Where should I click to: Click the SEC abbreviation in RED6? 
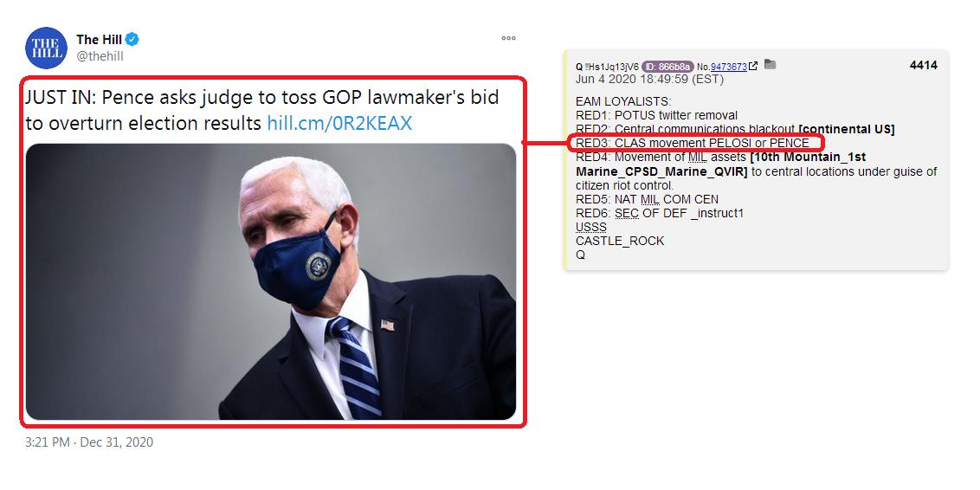click(627, 213)
